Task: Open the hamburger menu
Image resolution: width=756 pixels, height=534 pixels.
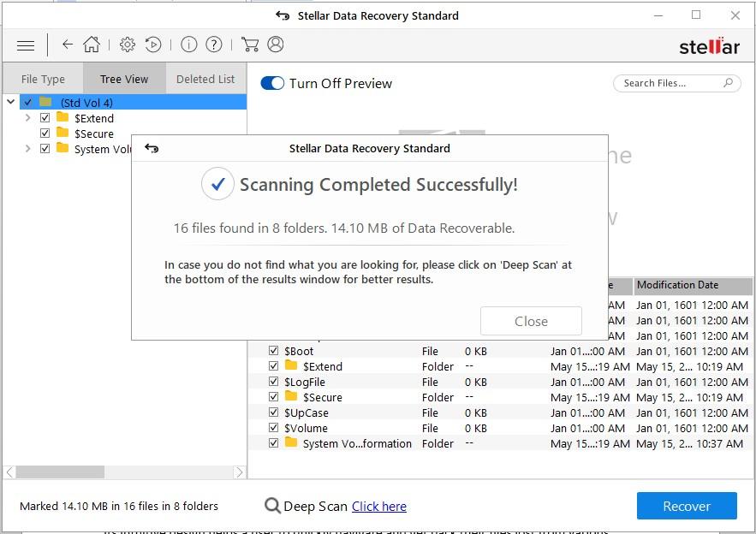Action: tap(26, 45)
